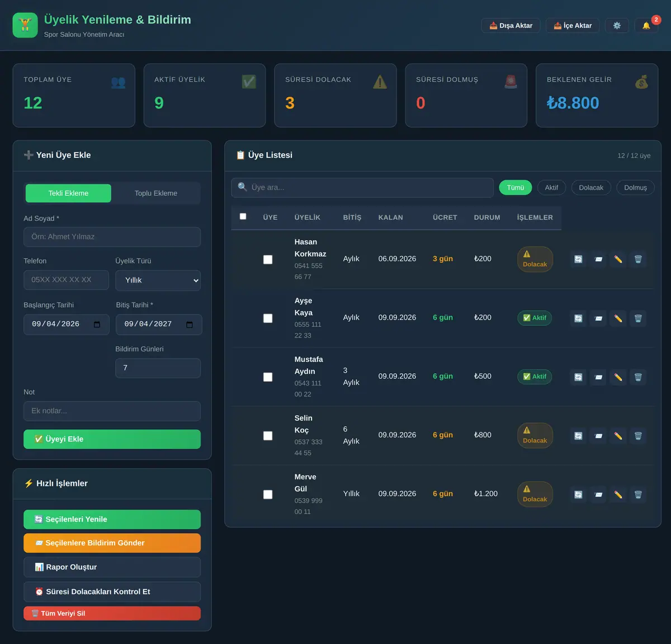The image size is (671, 644).
Task: Filter the list by Aktif chip
Action: [x=551, y=188]
